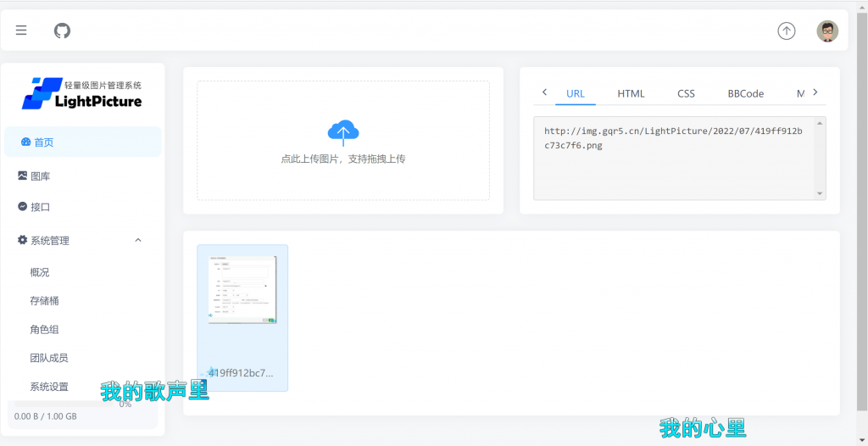Open 系统设置 system settings
Viewport: 868px width, 446px height.
(x=48, y=387)
